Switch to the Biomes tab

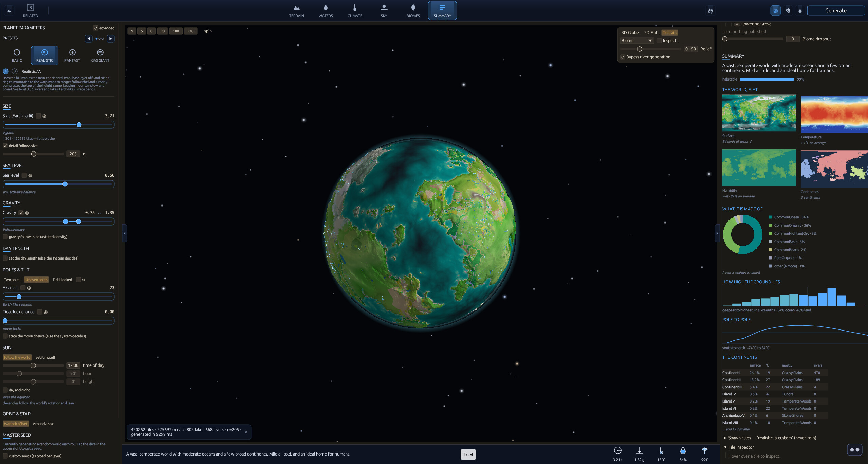tap(413, 11)
